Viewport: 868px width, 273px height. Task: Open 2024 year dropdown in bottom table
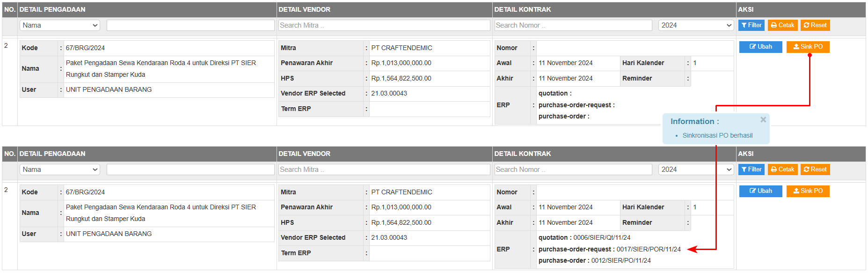point(696,170)
